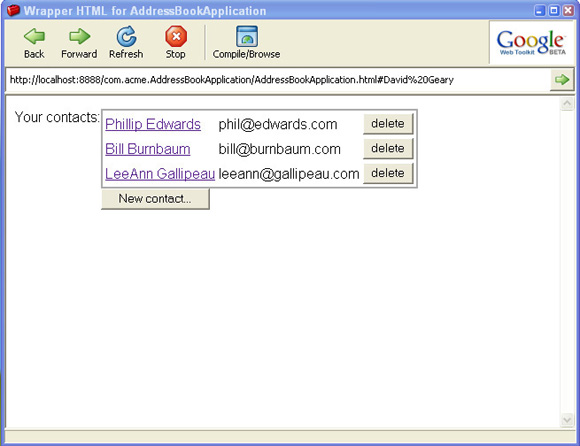Click the scrollbar down arrow
The width and height of the screenshot is (580, 446).
[x=567, y=420]
